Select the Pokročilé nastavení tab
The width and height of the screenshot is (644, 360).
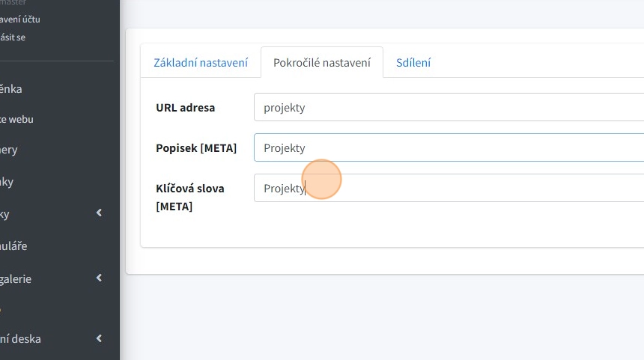click(322, 63)
